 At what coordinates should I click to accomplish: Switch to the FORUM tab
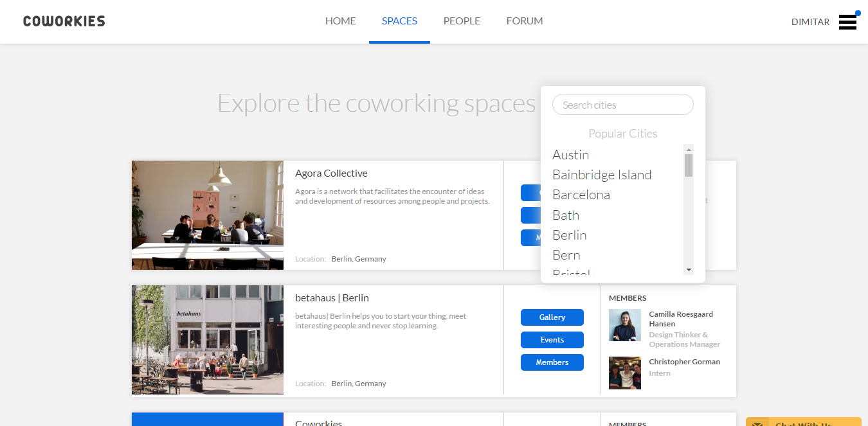524,21
